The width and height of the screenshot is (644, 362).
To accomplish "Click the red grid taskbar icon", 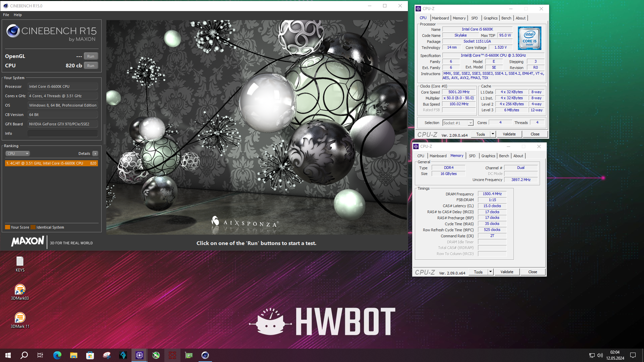I will (x=172, y=355).
